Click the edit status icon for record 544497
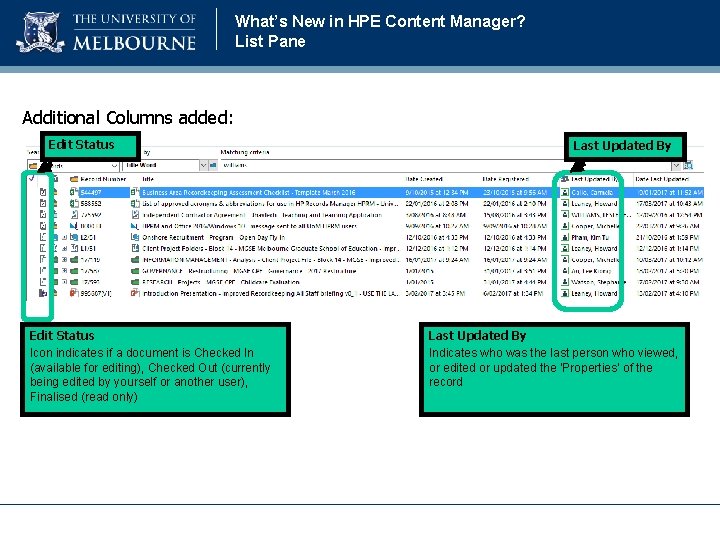720x540 pixels. pos(43,192)
